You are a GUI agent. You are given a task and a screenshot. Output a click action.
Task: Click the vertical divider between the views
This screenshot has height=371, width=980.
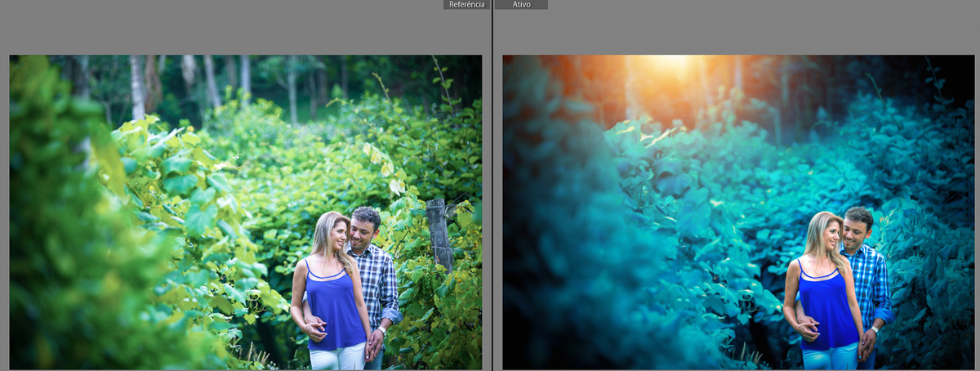(x=492, y=188)
